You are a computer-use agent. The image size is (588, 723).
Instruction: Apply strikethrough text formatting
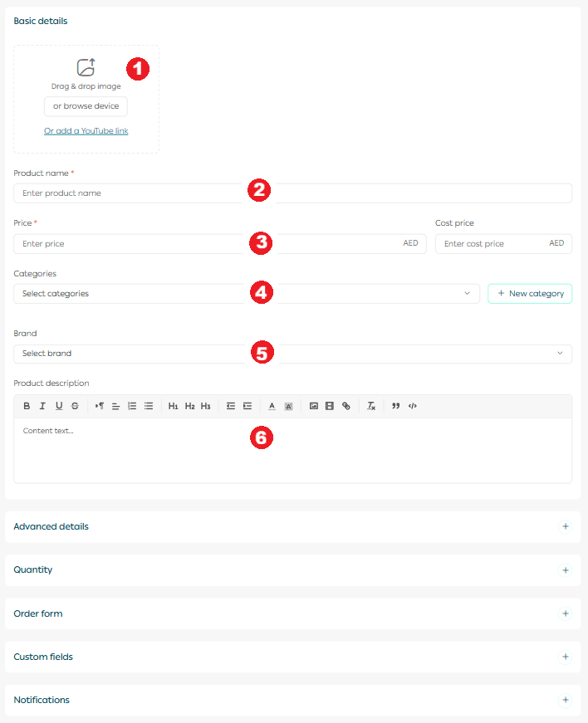75,406
